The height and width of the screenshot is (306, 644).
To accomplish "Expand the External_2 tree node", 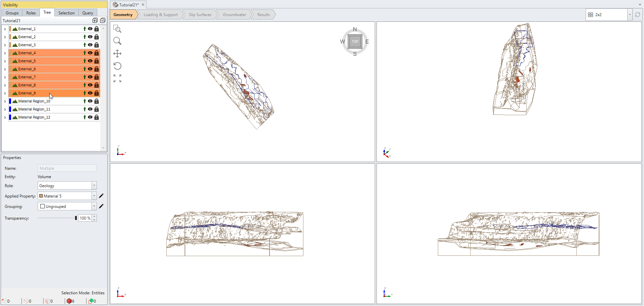I will tap(5, 37).
